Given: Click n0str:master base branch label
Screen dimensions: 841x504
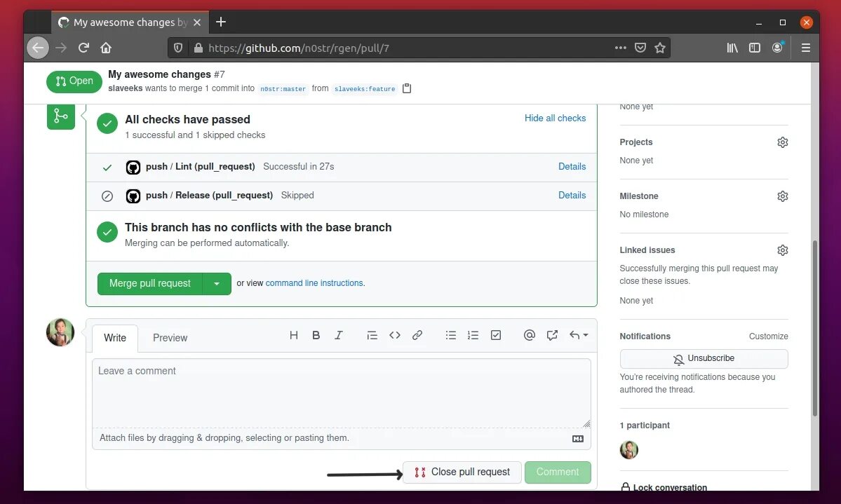Looking at the screenshot, I should (x=283, y=89).
